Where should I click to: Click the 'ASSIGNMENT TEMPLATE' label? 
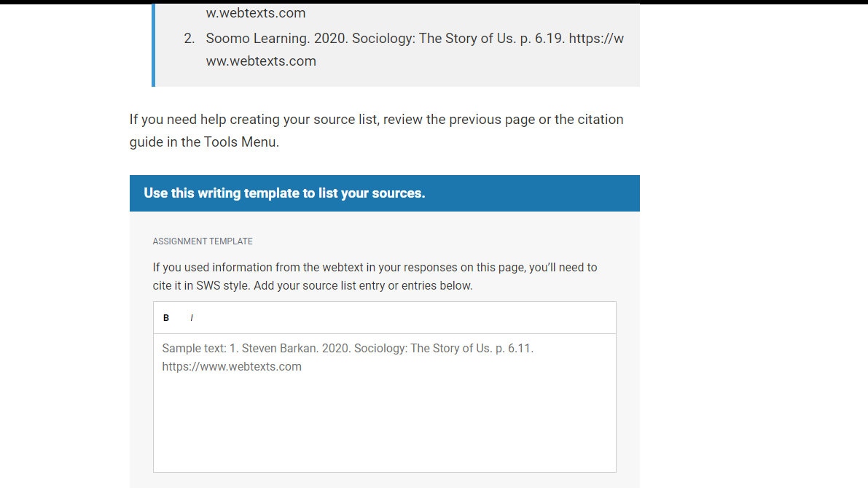point(203,241)
